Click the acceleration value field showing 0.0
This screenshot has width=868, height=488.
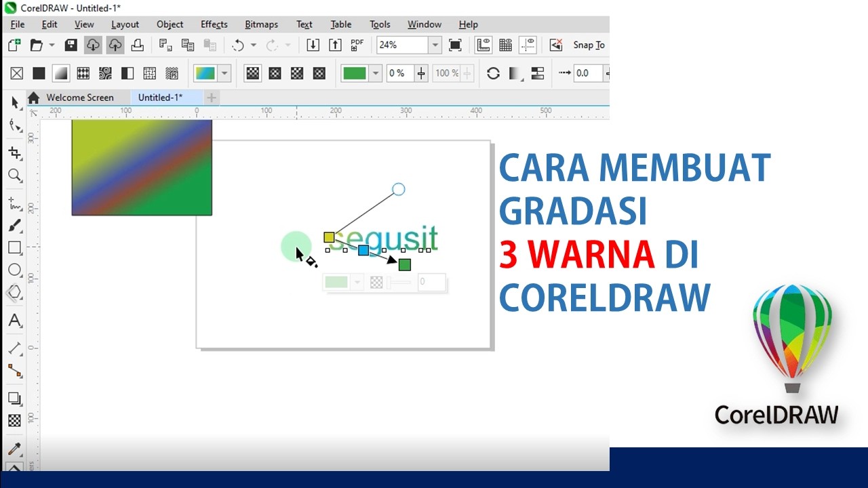[x=588, y=73]
